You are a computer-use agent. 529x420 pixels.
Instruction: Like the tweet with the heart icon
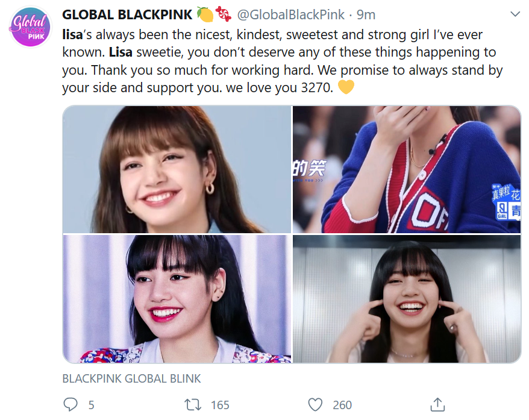[x=316, y=404]
